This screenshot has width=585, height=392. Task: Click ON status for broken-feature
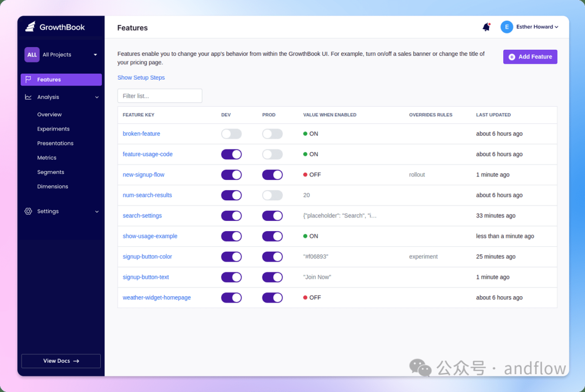310,134
